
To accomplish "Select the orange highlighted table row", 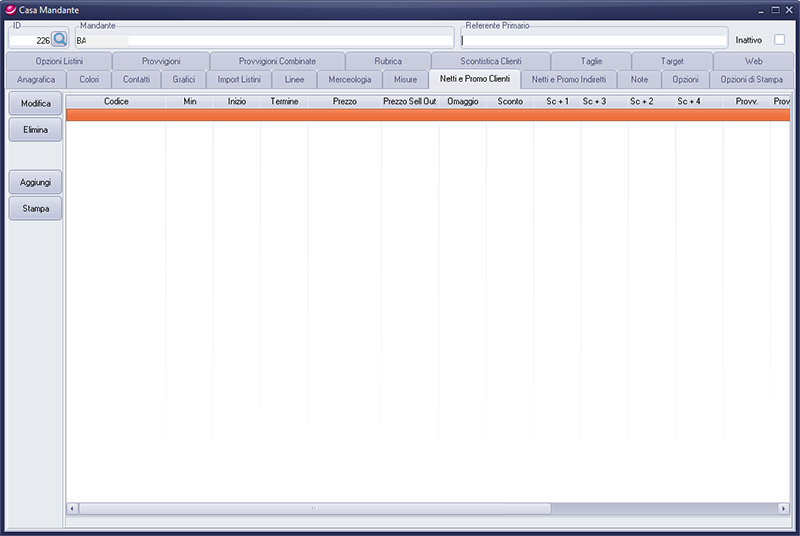I will (420, 115).
